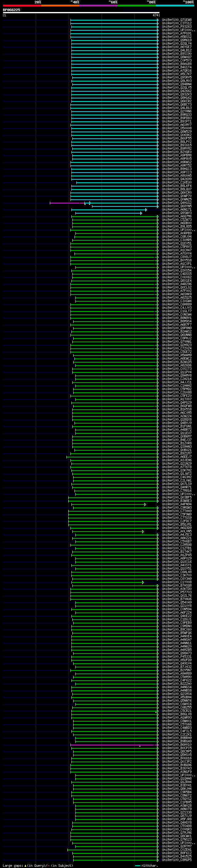
Task: Select the UniRef100_A9RT52 label
Action: pyautogui.click(x=176, y=165)
